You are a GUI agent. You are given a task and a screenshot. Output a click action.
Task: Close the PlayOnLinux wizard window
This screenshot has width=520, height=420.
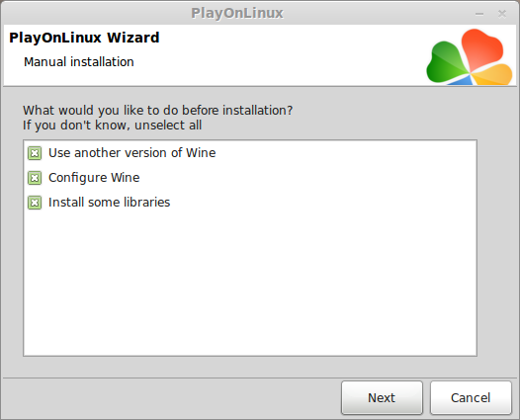tap(502, 14)
